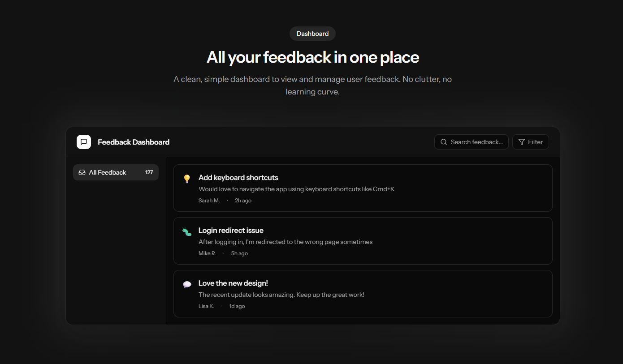Viewport: 623px width, 364px height.
Task: Click the 2h ago timestamp
Action: click(243, 201)
